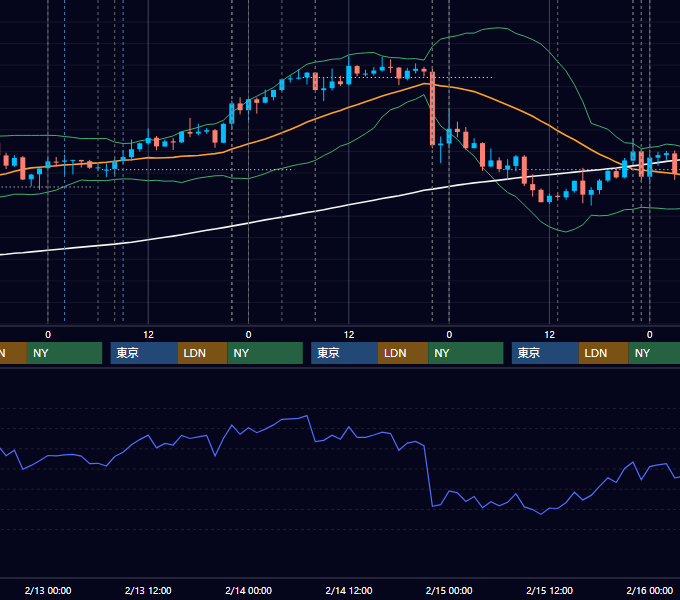Click the 2/14 12:00 date label
The height and width of the screenshot is (600, 680).
pyautogui.click(x=349, y=590)
